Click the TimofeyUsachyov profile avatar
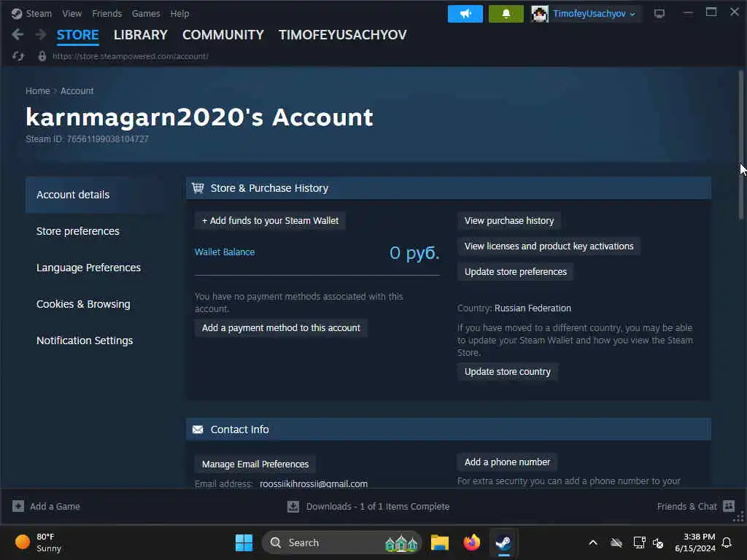Viewport: 747px width, 560px height. click(x=540, y=14)
